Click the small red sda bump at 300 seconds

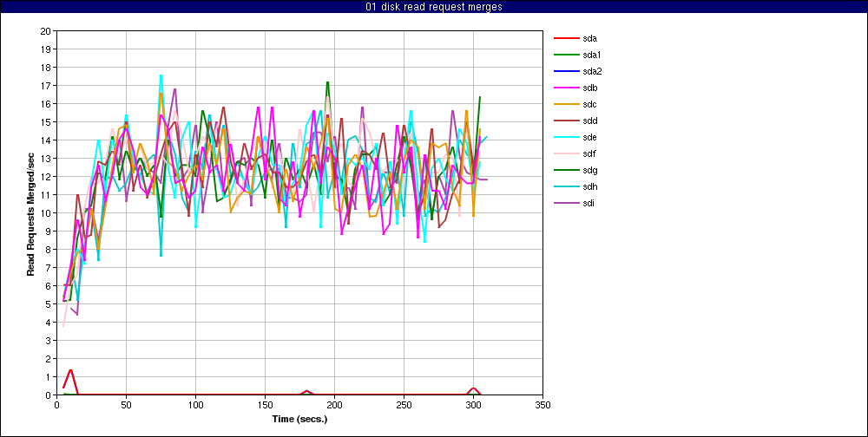point(473,388)
